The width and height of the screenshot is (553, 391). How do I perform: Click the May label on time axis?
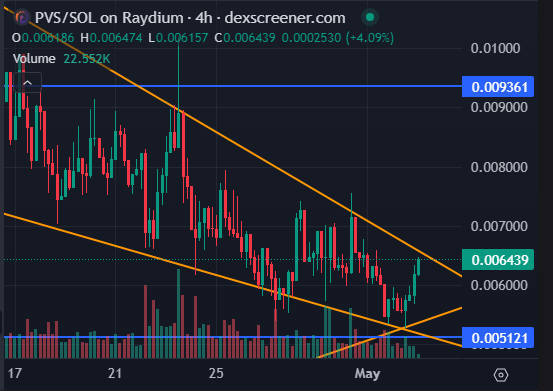(x=367, y=374)
